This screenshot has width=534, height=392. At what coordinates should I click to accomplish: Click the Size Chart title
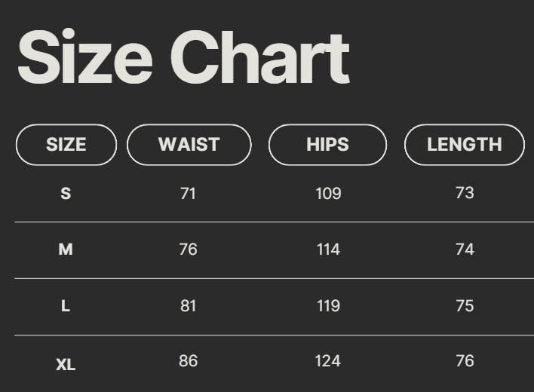click(183, 59)
